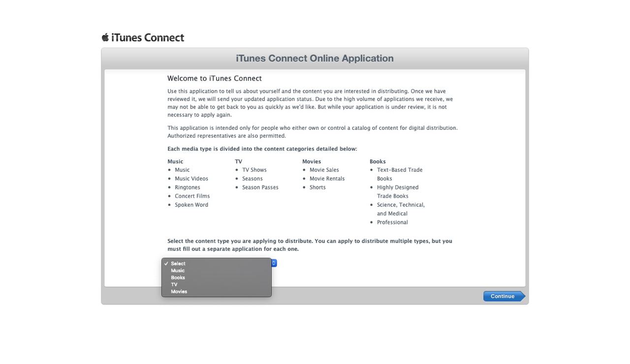The image size is (630, 364).
Task: Click 'Science, Technical, and Medical' item
Action: [401, 209]
